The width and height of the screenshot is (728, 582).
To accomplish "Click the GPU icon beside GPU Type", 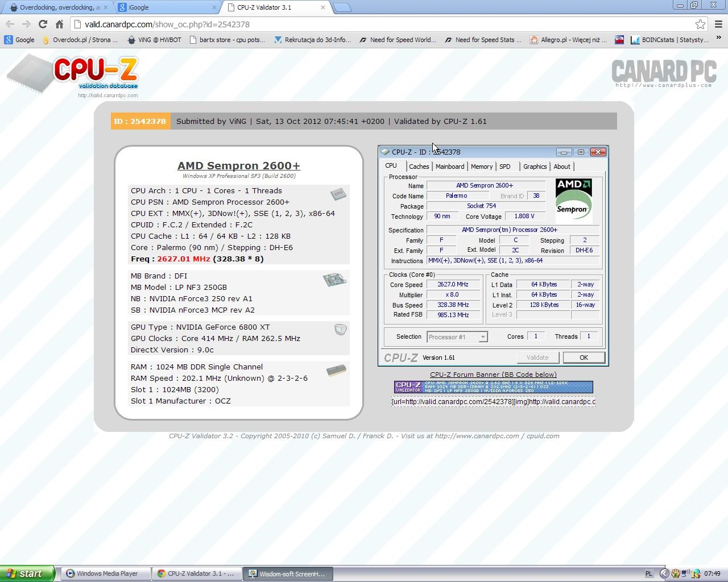I will pos(340,330).
